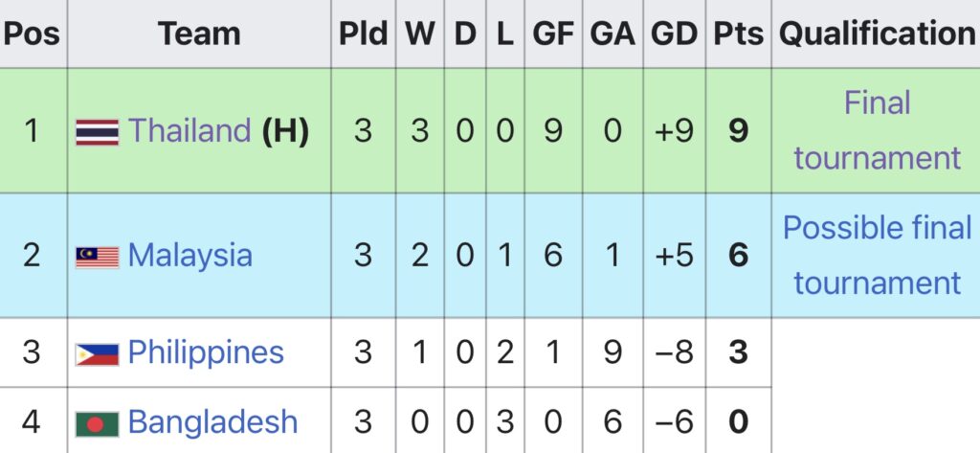
Task: Click the Team column header
Action: (199, 34)
